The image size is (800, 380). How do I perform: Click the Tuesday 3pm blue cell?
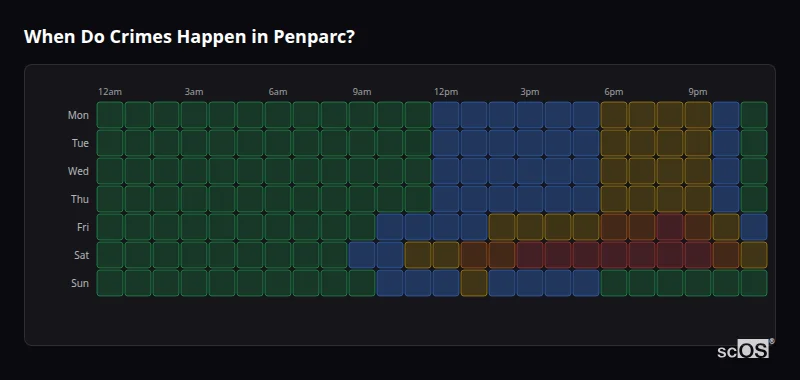point(530,143)
